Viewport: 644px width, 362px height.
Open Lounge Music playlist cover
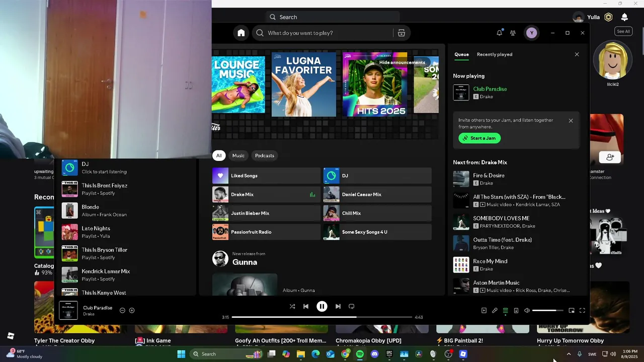238,84
